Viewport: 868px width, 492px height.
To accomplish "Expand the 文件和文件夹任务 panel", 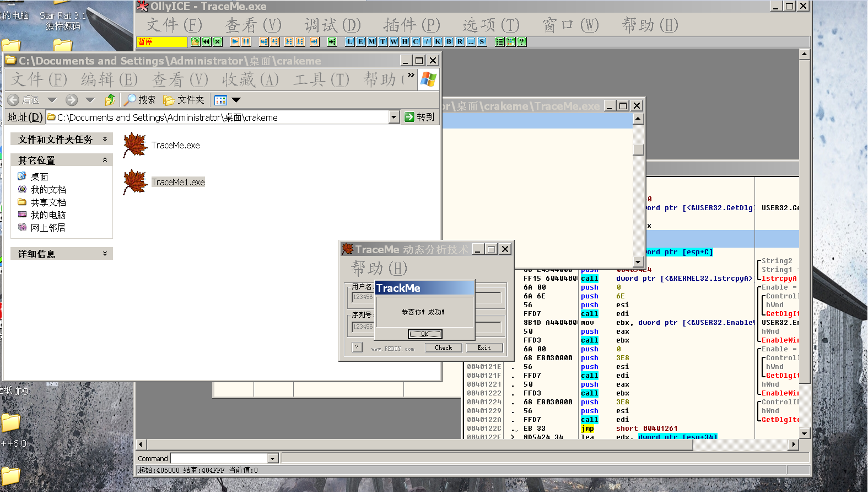I will tap(105, 140).
